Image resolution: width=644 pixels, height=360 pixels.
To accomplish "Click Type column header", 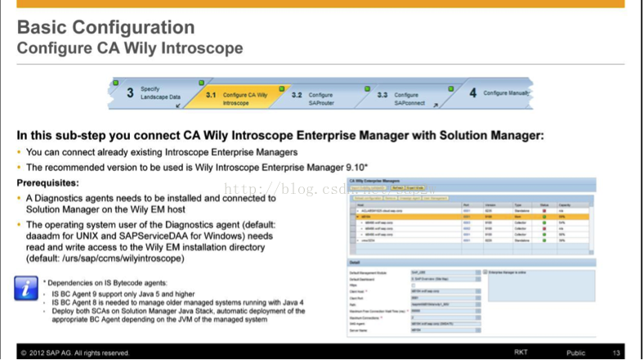I will pos(521,205).
